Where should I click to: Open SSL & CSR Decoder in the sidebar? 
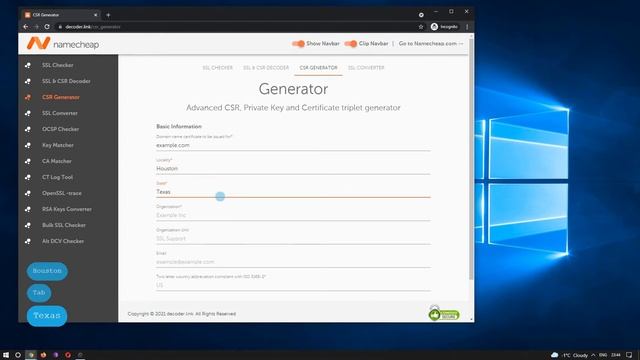click(x=66, y=81)
